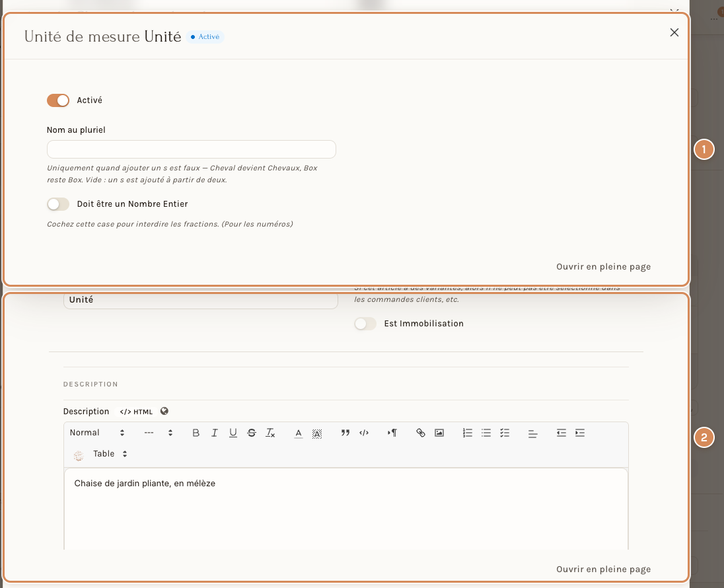Clear text formatting in the Description editor
Viewport: 724px width, 588px height.
pos(270,433)
